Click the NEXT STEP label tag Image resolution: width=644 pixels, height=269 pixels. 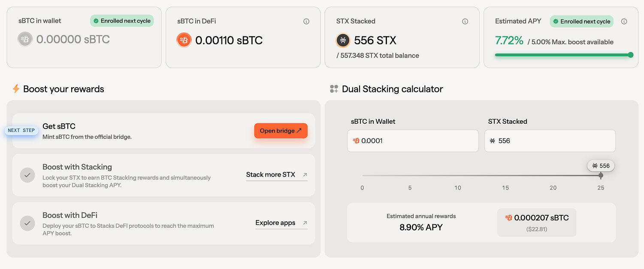[x=21, y=131]
